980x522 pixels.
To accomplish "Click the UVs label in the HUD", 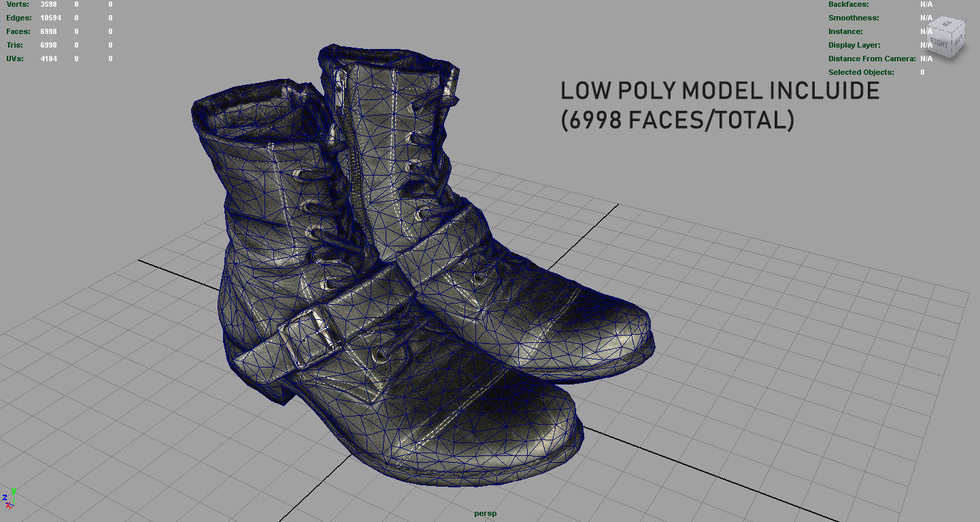I will click(x=15, y=59).
